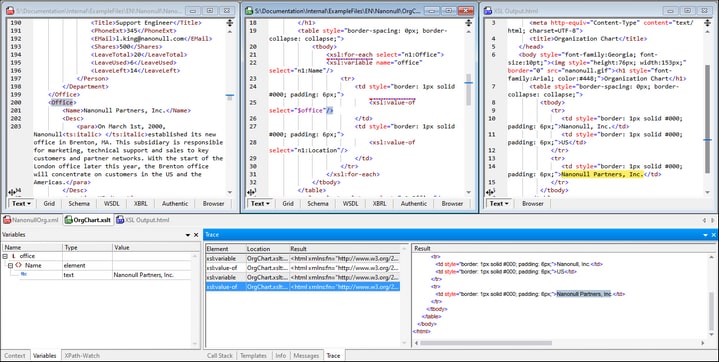719x362 pixels.
Task: Select the highlighted xsl:value-of trace row
Action: click(x=303, y=287)
